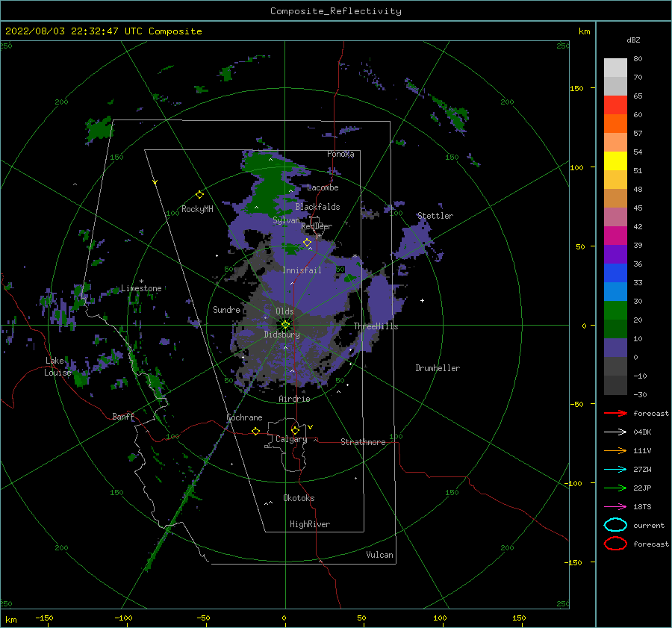
Task: Click the orange 111V arrow in the legend
Action: (615, 450)
